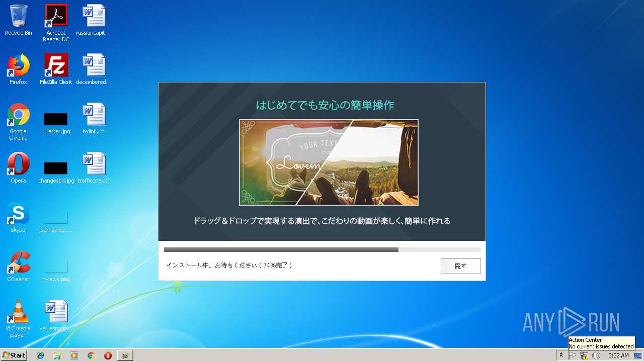644x362 pixels.
Task: Open Opera from the taskbar
Action: coord(108,355)
